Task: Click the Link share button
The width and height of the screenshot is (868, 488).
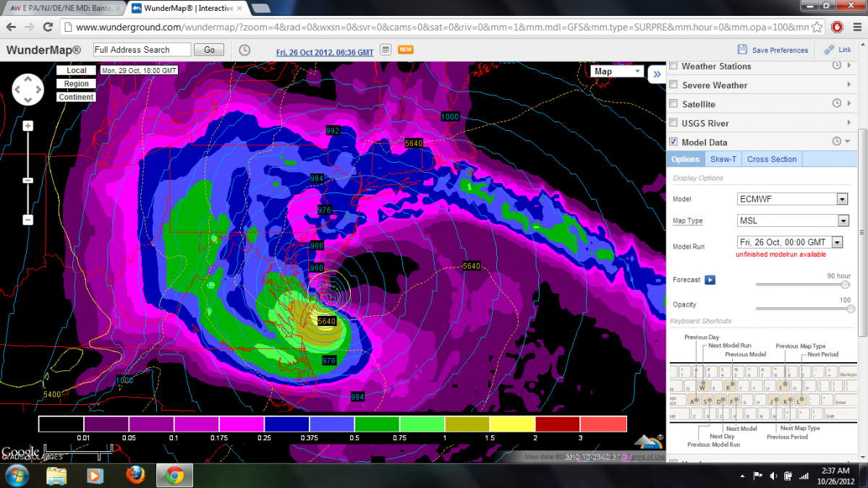Action: point(838,50)
